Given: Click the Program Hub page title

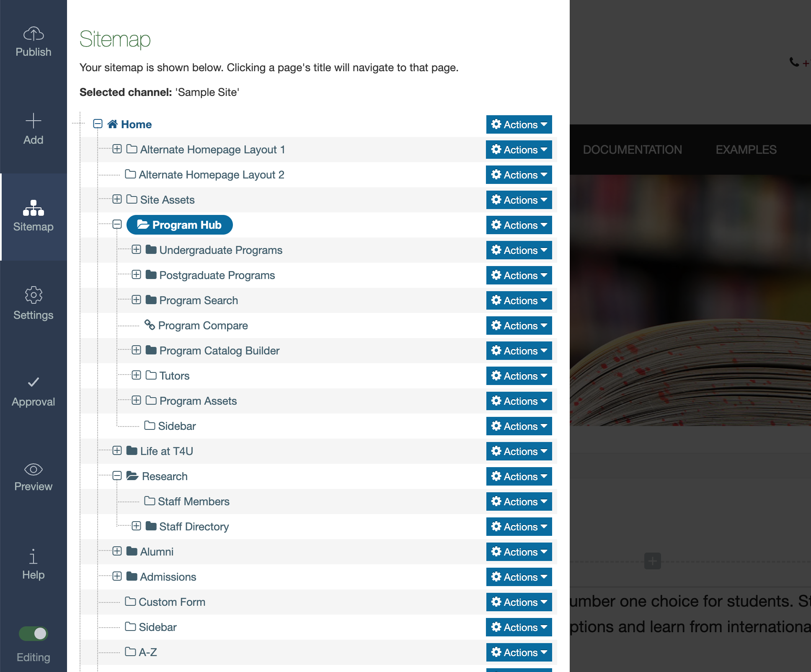Looking at the screenshot, I should click(x=187, y=225).
